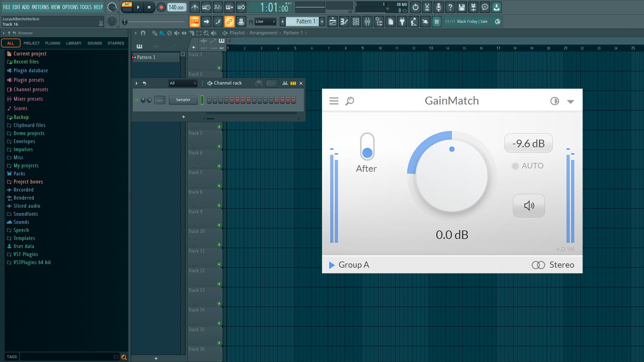Enable the 3-2-1 countdown before recording
Viewport: 644px width, 362px height.
coord(218,7)
